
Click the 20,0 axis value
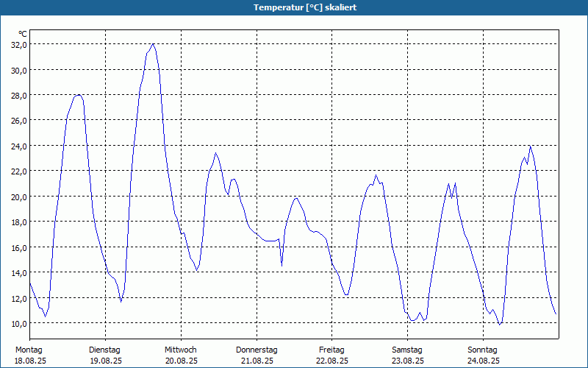(19, 197)
